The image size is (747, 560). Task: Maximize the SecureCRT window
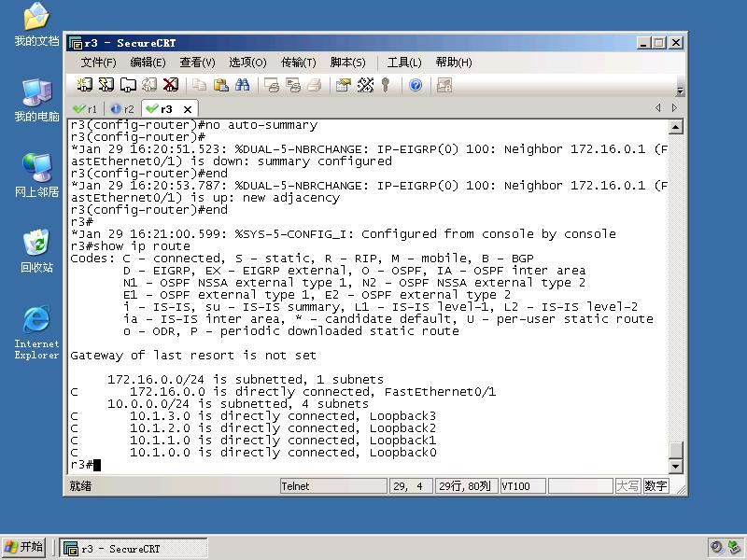659,43
